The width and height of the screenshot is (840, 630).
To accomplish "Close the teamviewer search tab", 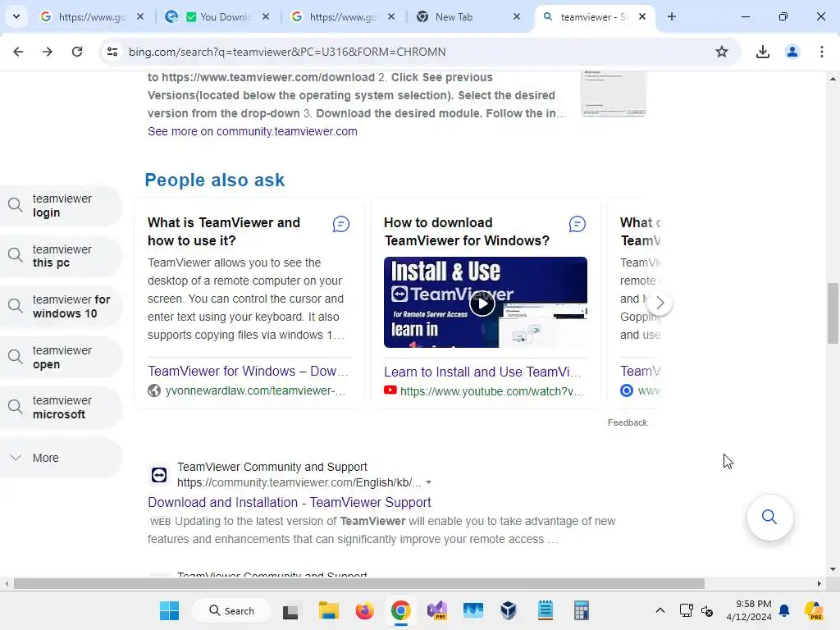I will point(642,16).
